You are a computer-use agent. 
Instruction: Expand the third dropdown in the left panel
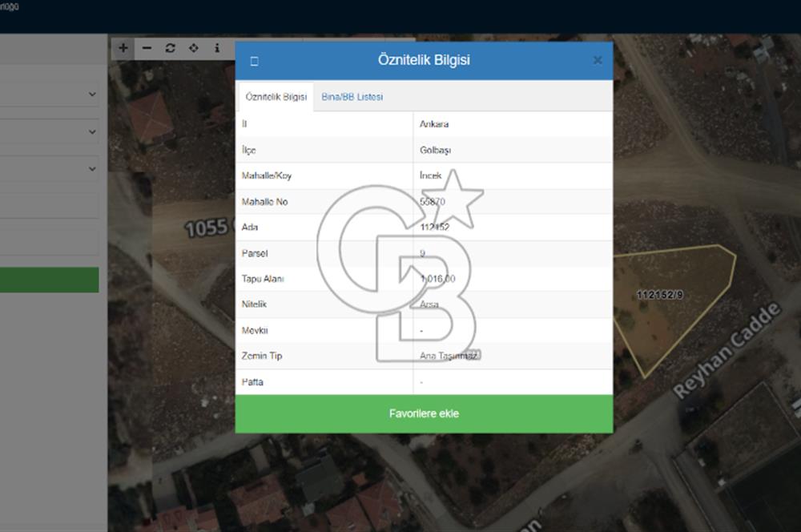click(50, 169)
